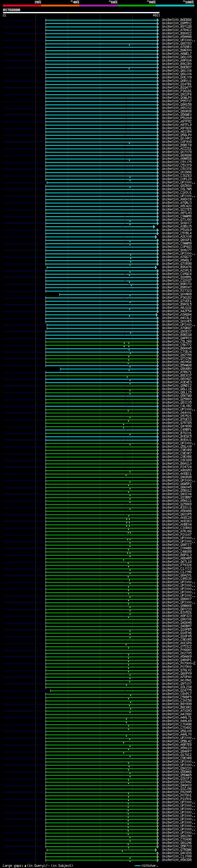The width and height of the screenshot is (197, 868).
Task: Select label UniRef100_B0EQC5
Action: (176, 436)
